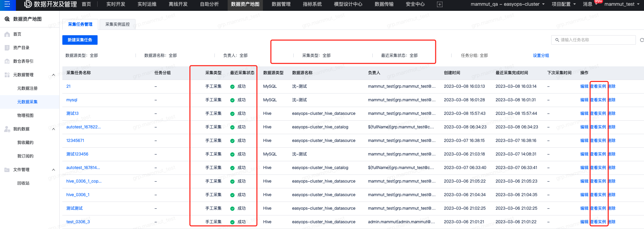Open 我收藏的 in the sidebar
This screenshot has height=229, width=644.
[x=25, y=143]
